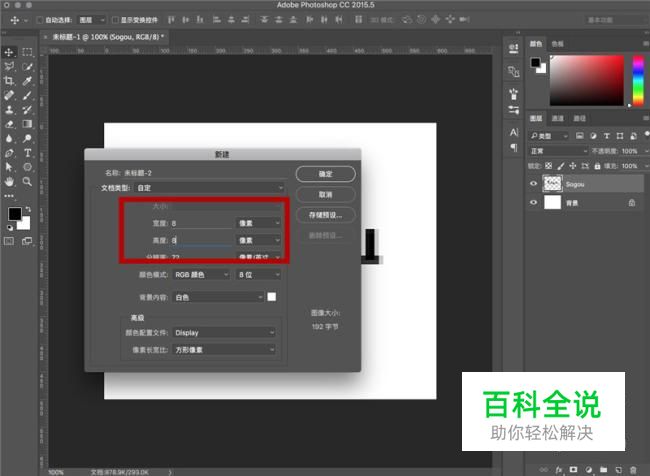Open the Character panel (A| icon)
The width and height of the screenshot is (650, 476).
[x=514, y=133]
